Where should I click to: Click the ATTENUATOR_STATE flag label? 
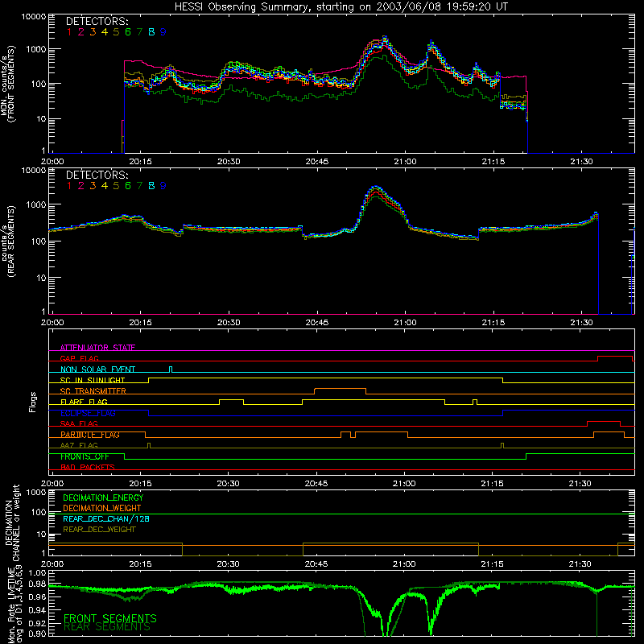[97, 348]
